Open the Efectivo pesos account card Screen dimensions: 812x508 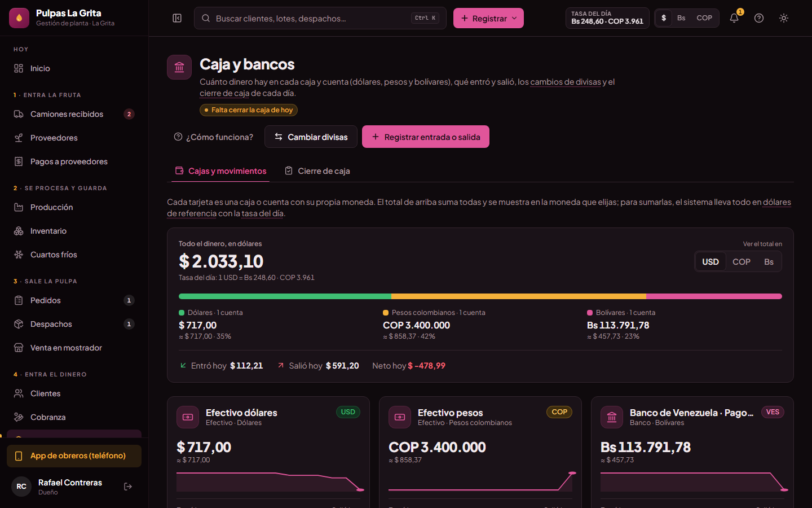pos(480,452)
